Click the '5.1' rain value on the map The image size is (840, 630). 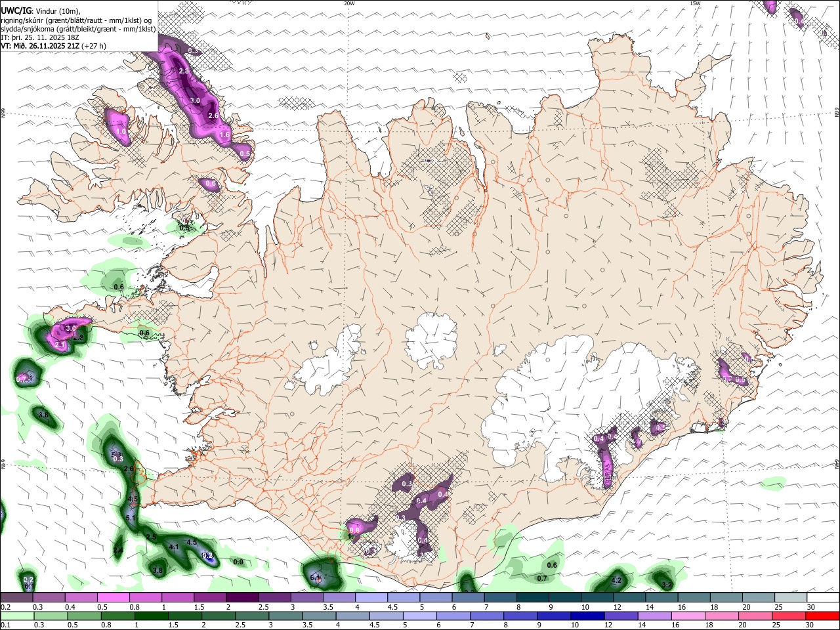point(130,518)
